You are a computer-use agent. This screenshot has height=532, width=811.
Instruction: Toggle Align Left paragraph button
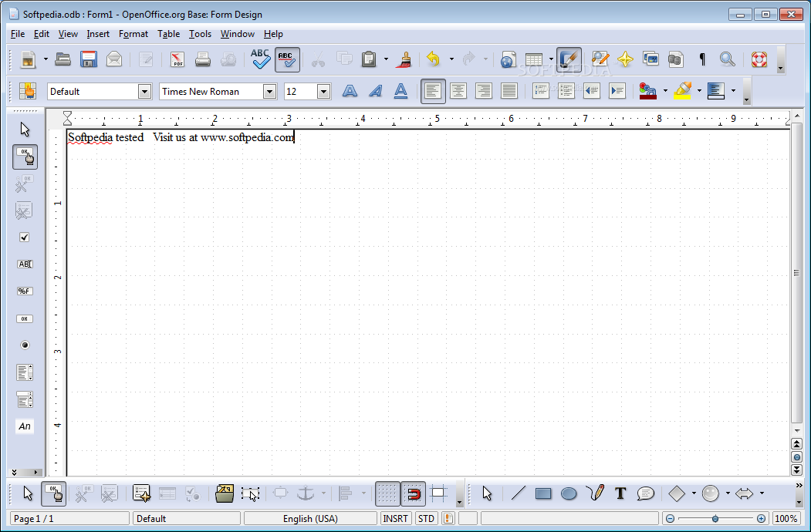pyautogui.click(x=433, y=91)
